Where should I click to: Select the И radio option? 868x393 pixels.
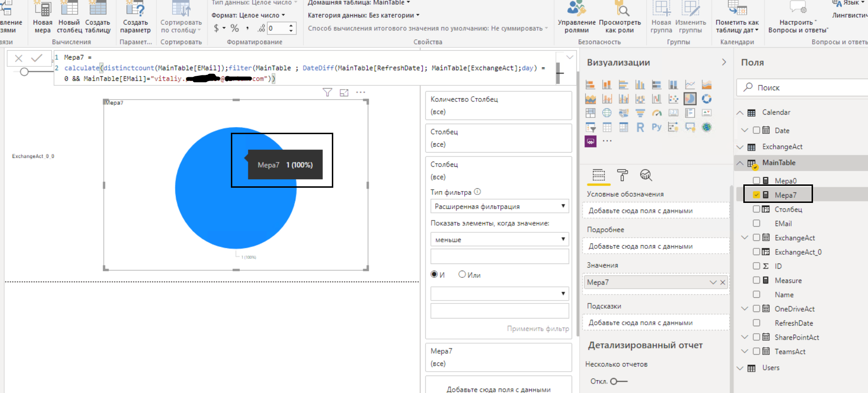click(434, 274)
